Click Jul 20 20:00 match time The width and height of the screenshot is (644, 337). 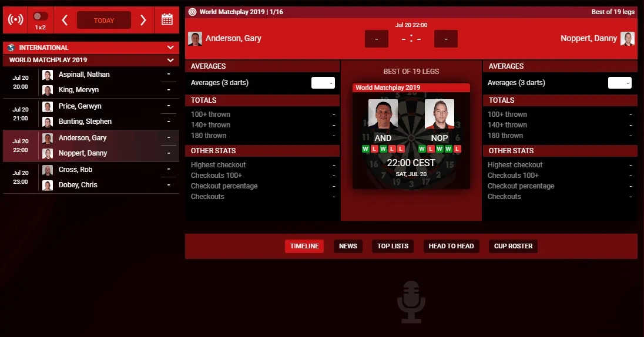[20, 82]
